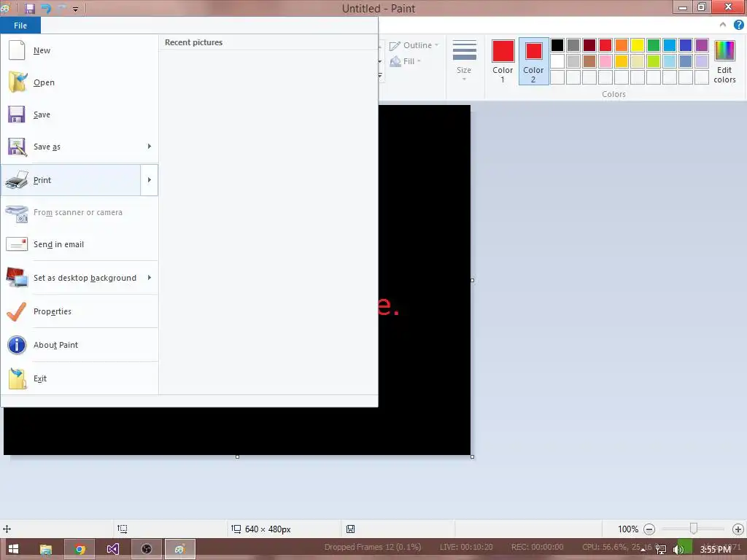The height and width of the screenshot is (560, 747).
Task: Open Visual Studio from the taskbar
Action: pos(112,549)
